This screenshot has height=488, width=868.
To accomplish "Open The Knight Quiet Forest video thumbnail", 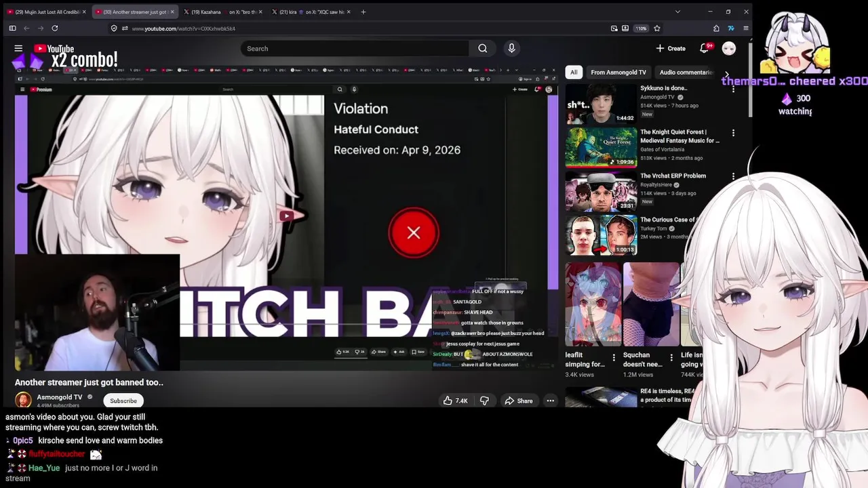I will [601, 147].
